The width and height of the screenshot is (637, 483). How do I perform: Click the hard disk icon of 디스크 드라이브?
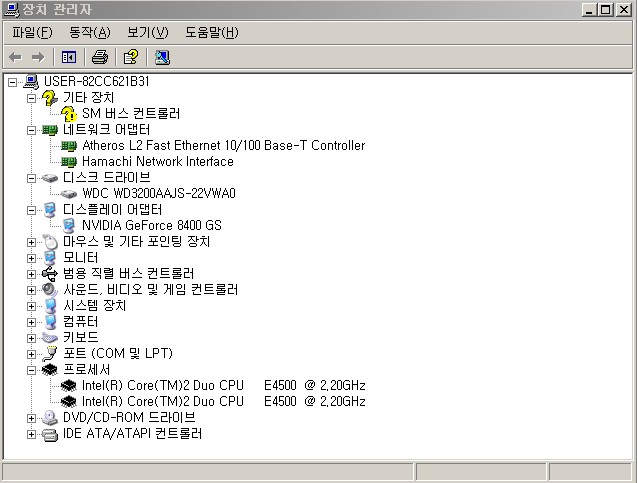coord(50,178)
